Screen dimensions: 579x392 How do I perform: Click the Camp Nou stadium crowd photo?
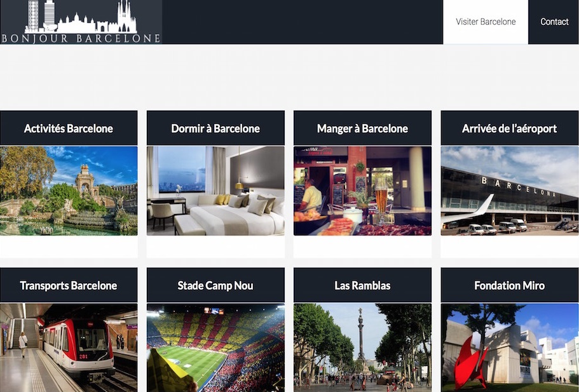coord(215,348)
